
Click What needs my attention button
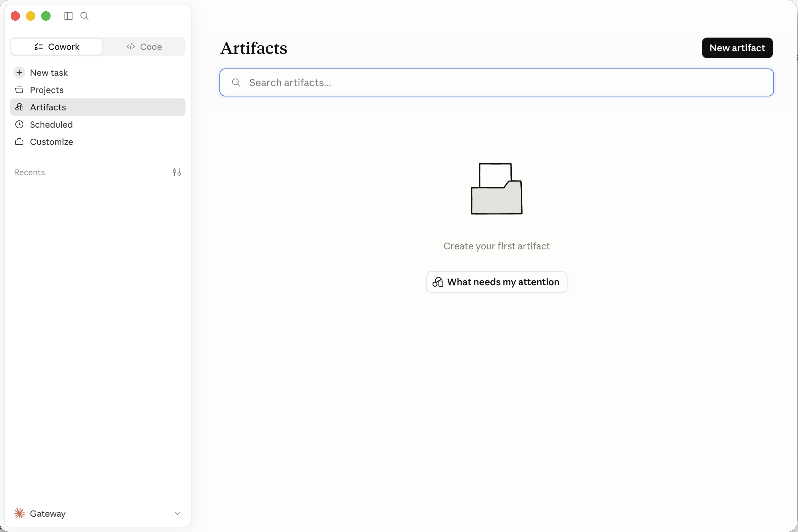coord(496,282)
